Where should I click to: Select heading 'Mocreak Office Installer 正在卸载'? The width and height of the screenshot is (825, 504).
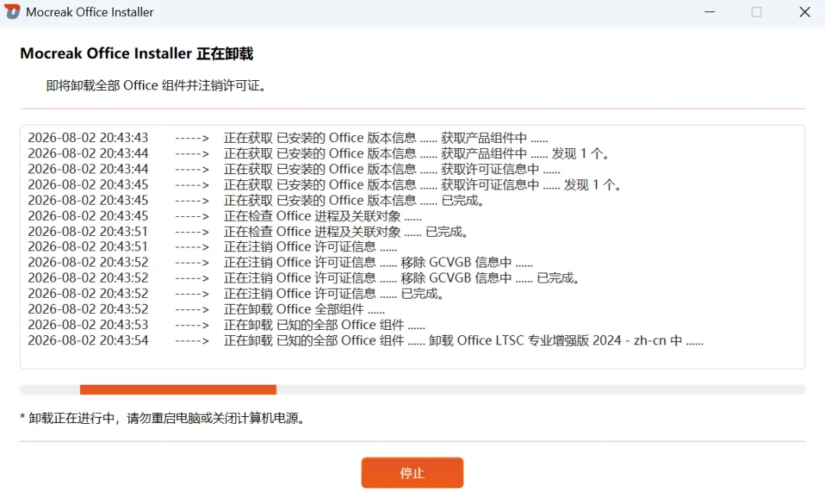[137, 53]
